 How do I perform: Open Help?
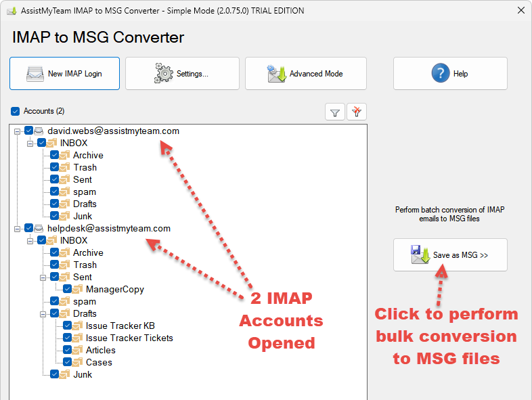click(450, 73)
